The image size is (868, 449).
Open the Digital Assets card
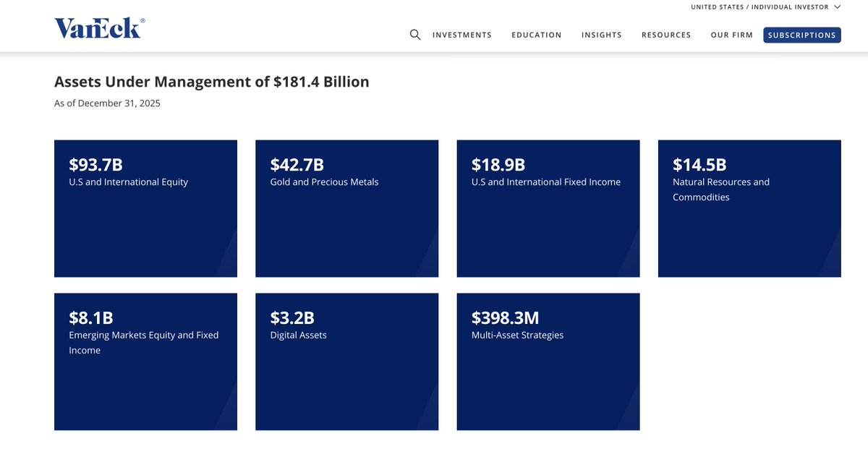(x=347, y=362)
